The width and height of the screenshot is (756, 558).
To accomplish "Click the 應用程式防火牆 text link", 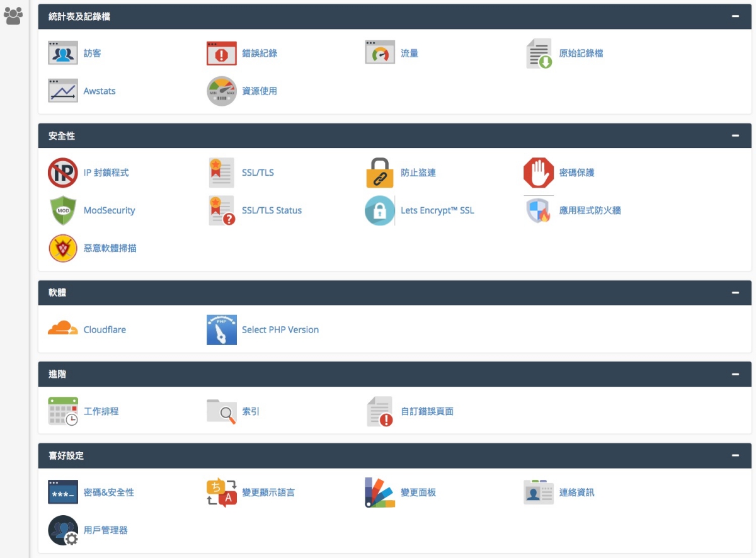I will [590, 210].
